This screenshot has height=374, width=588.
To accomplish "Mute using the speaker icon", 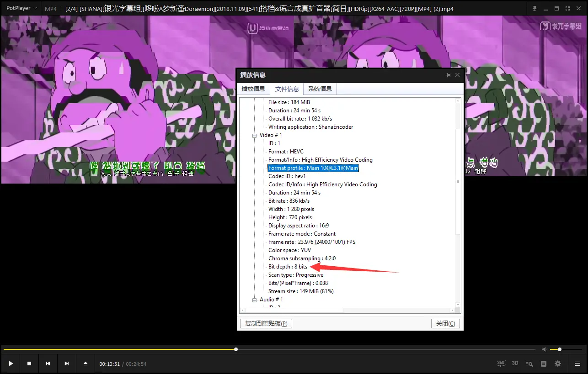I will pyautogui.click(x=545, y=349).
